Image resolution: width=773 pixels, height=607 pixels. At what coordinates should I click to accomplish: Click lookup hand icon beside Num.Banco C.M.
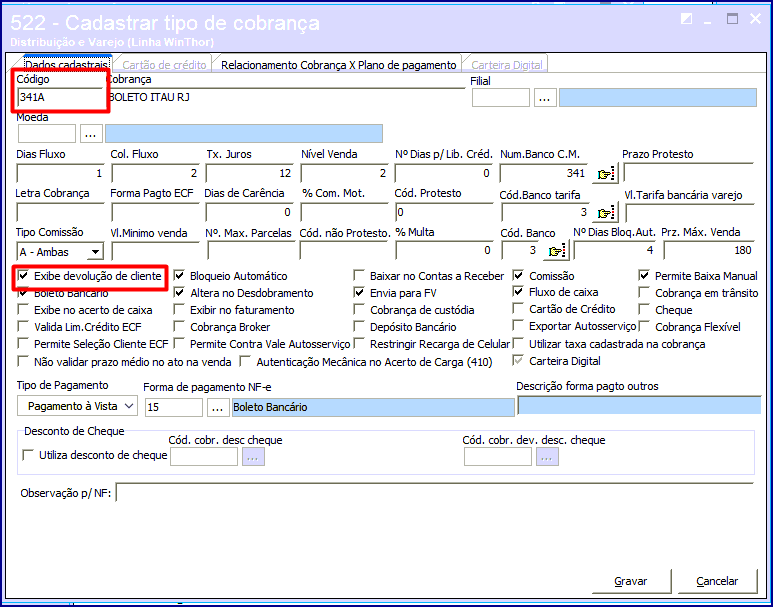coord(604,174)
